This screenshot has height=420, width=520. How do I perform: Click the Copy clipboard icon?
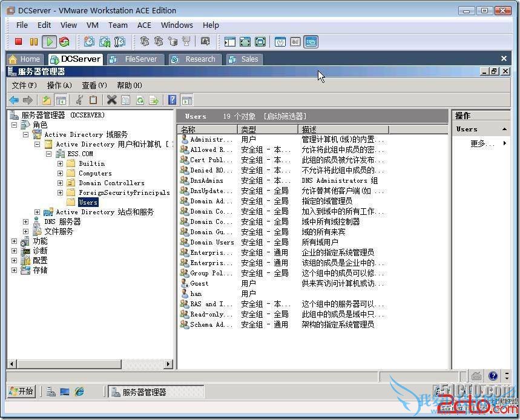(93, 100)
